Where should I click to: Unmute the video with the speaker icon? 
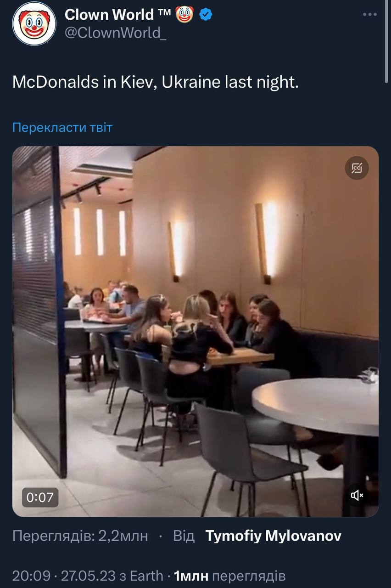(x=357, y=495)
